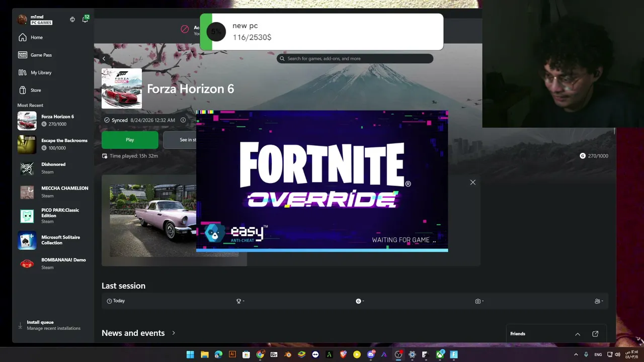Open the Xbox app taskbar icon

440,354
